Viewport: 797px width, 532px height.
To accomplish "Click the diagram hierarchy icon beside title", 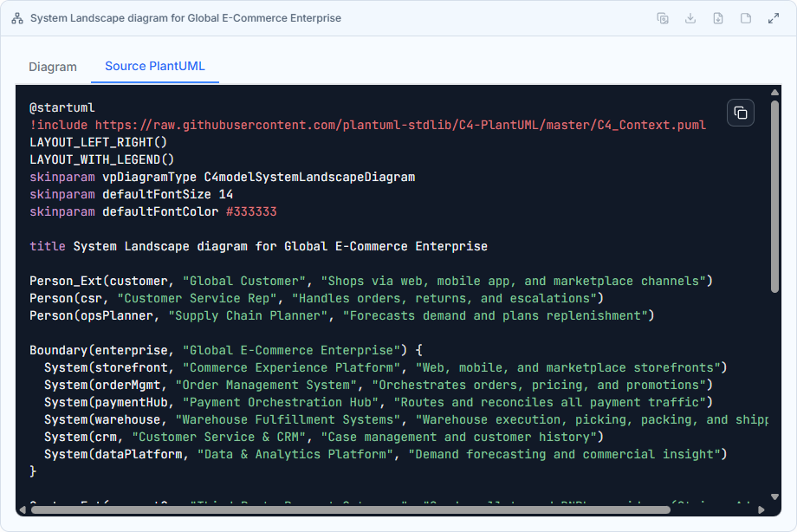I will pos(17,18).
